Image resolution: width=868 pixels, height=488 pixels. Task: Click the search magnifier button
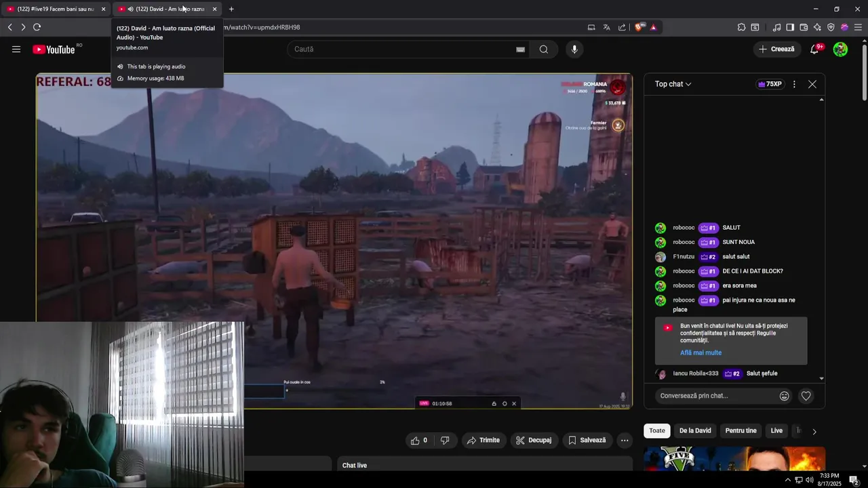(544, 49)
